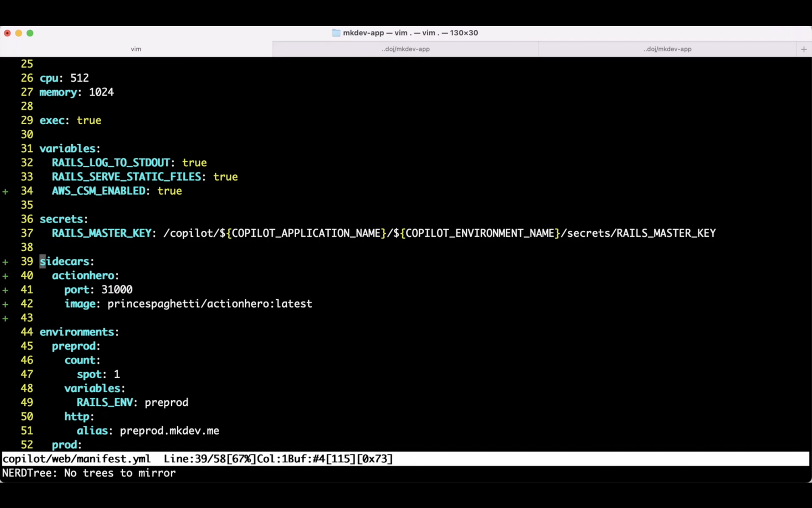Click the memory key on line 27
This screenshot has width=812, height=508.
[x=58, y=92]
